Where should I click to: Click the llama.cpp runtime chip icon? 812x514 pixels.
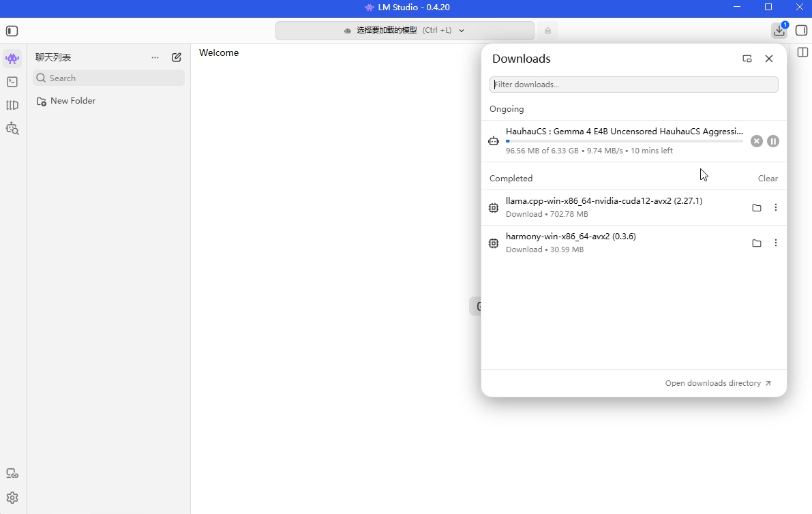[x=494, y=207]
